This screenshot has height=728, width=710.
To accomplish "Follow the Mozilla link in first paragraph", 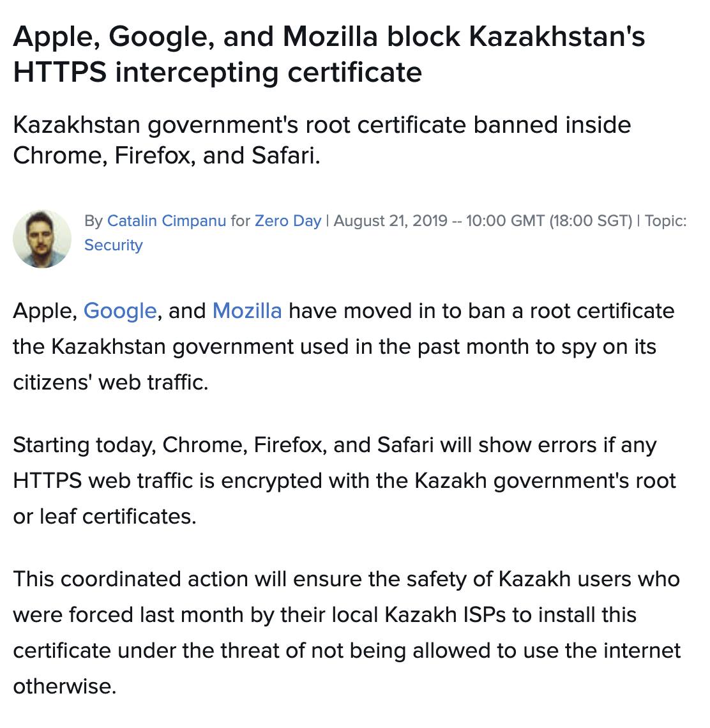I will 247,311.
